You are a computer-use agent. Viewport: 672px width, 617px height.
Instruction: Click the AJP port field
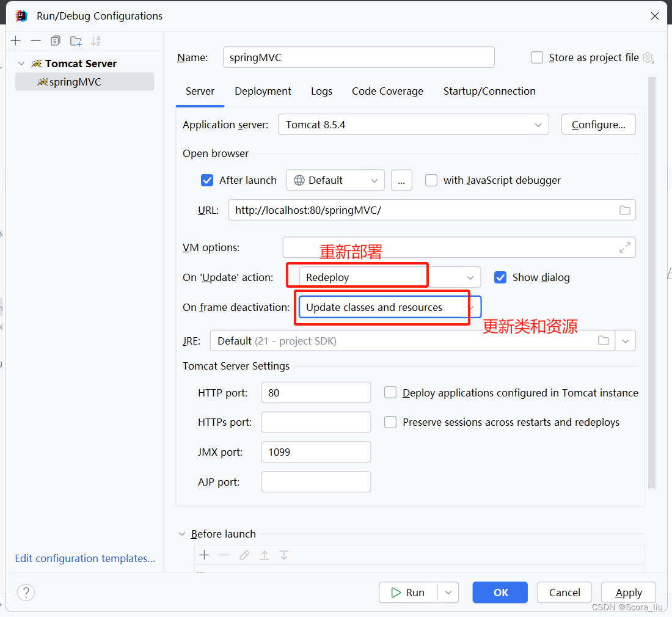click(x=316, y=481)
